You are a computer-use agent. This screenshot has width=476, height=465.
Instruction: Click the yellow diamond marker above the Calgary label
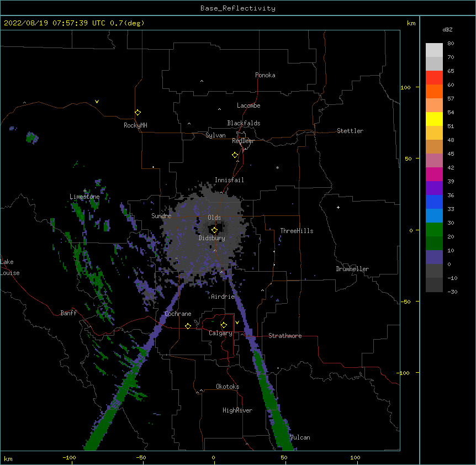pyautogui.click(x=224, y=325)
